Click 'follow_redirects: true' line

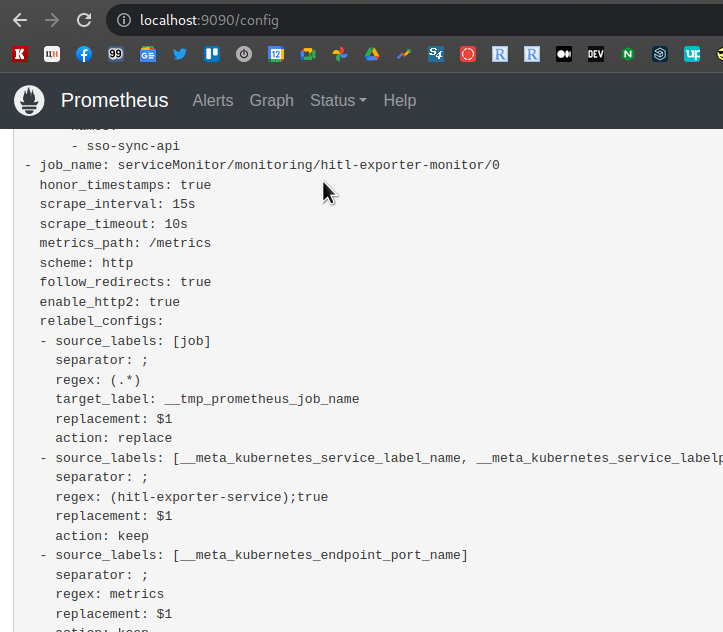coord(125,282)
